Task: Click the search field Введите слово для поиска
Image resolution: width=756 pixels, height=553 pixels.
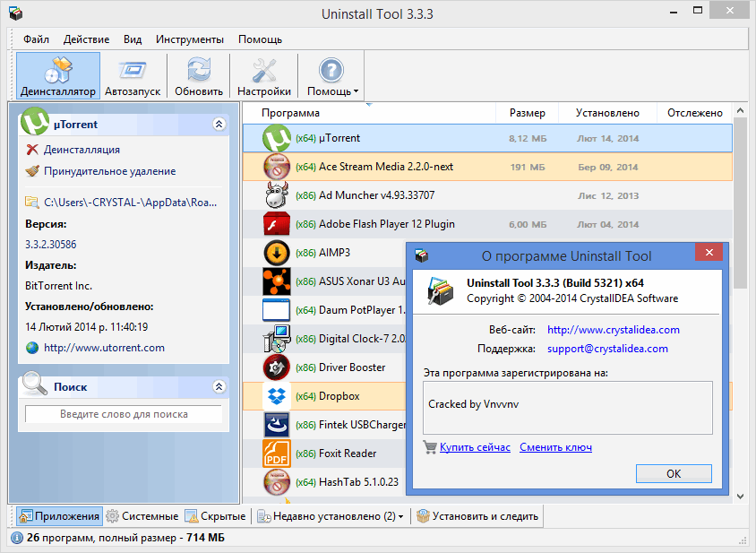Action: pyautogui.click(x=124, y=414)
